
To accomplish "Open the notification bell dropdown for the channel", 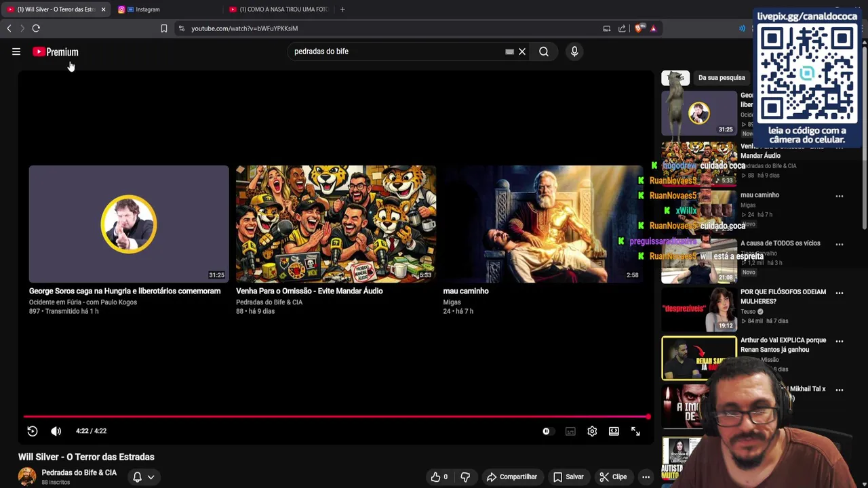I will [x=143, y=477].
